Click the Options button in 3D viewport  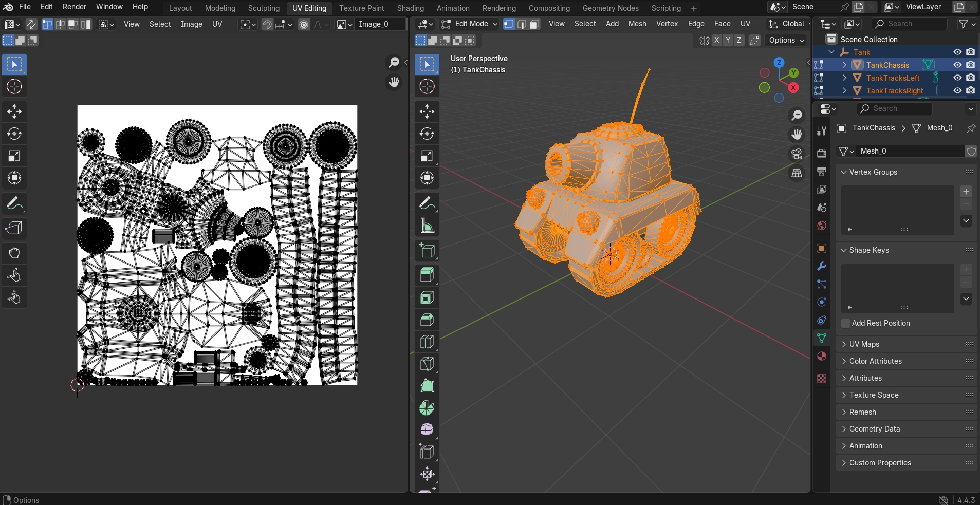[x=786, y=40]
